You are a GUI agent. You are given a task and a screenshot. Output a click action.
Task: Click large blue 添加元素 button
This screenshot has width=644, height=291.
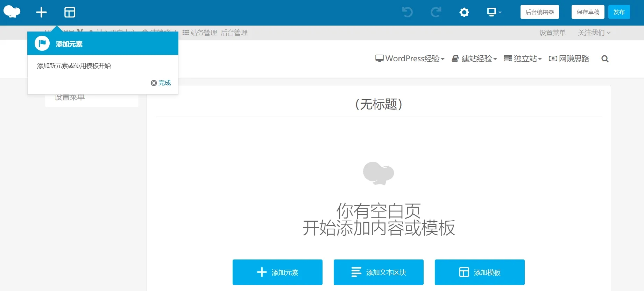(x=277, y=272)
